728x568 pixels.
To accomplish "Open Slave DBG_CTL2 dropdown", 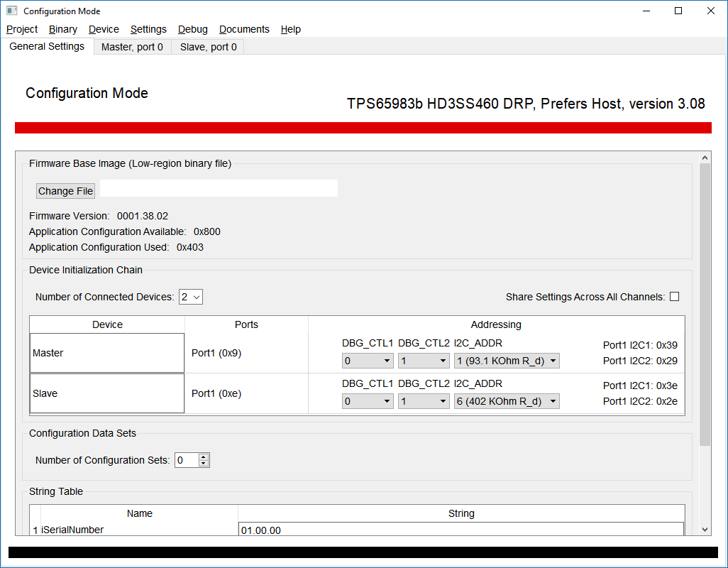I will coord(424,401).
